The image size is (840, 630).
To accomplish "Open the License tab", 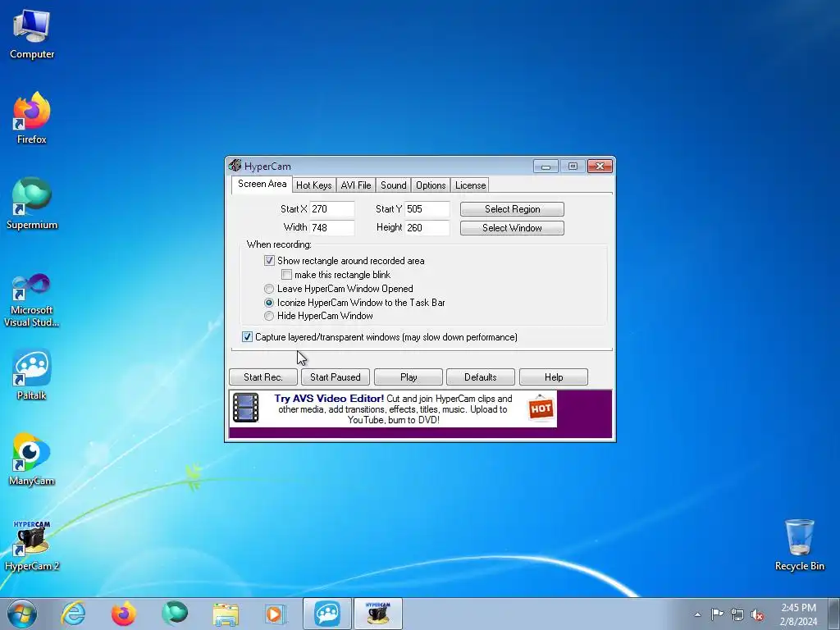I will (470, 185).
